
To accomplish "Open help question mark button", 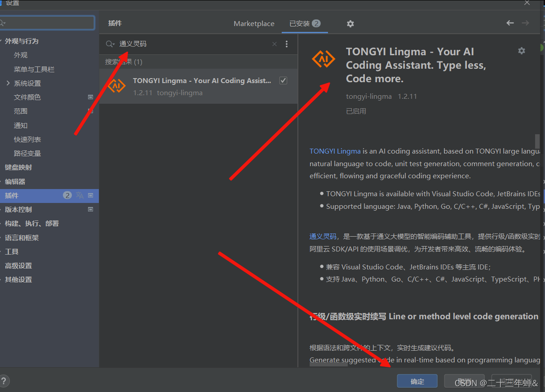I will click(4, 381).
